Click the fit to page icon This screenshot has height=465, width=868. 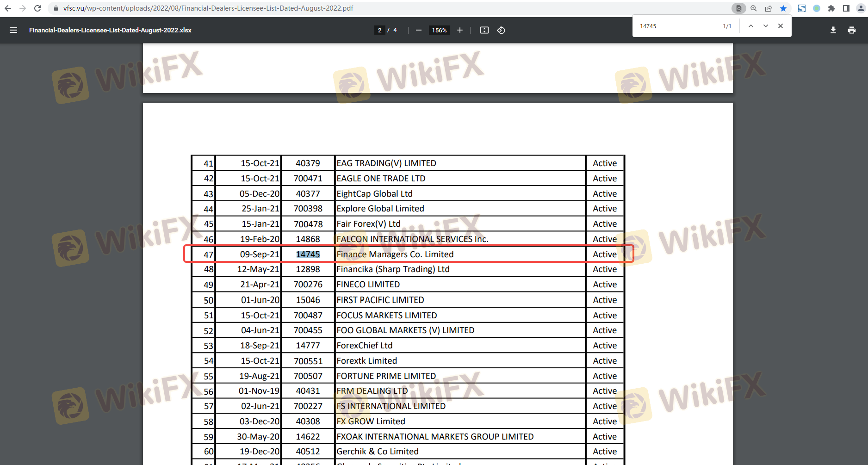pyautogui.click(x=484, y=30)
